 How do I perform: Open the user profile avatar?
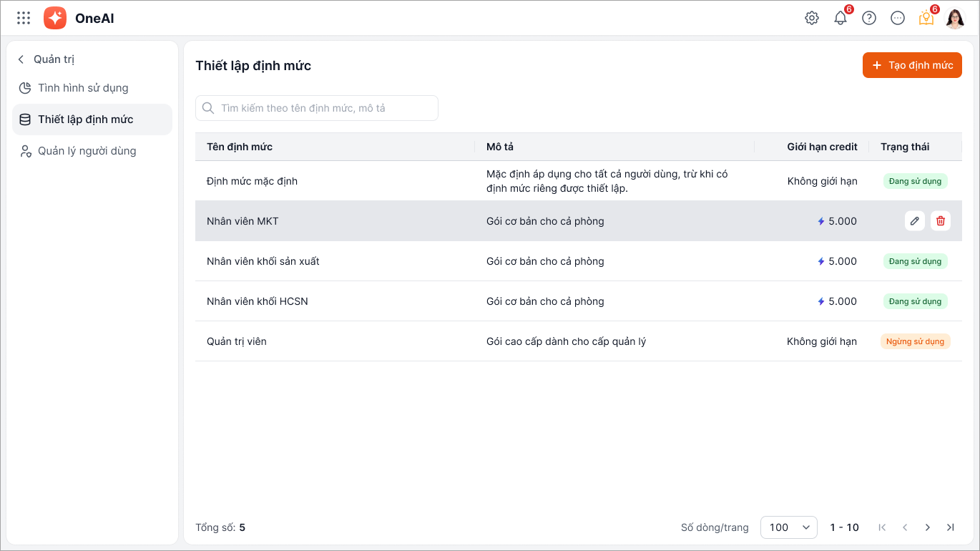tap(955, 18)
